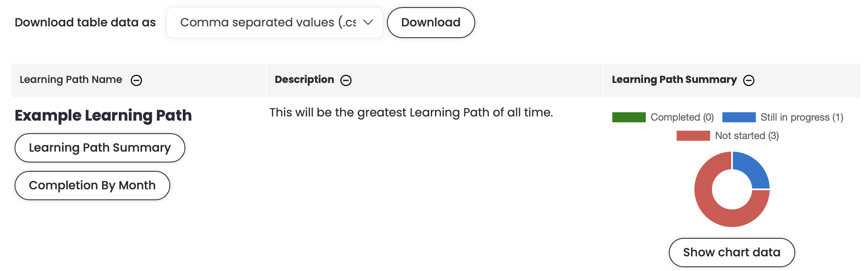Image resolution: width=868 pixels, height=271 pixels.
Task: Click the Example Learning Path heading
Action: coord(103,116)
